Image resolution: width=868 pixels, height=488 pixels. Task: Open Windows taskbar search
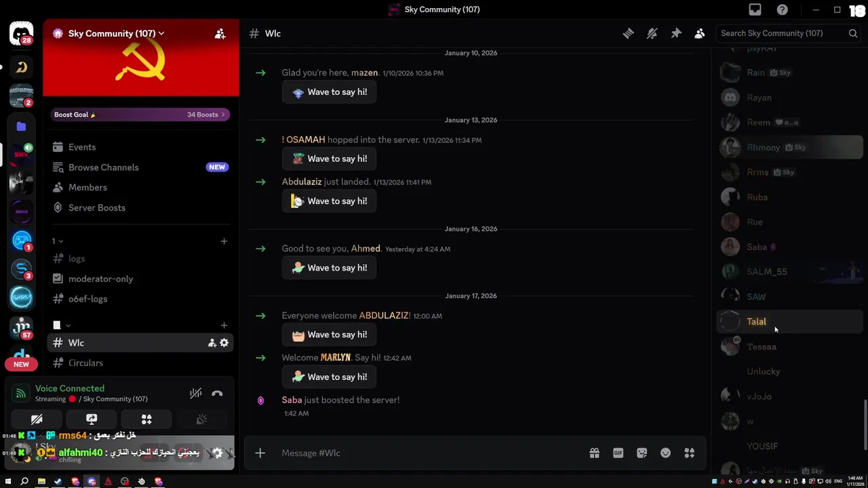coord(24,482)
